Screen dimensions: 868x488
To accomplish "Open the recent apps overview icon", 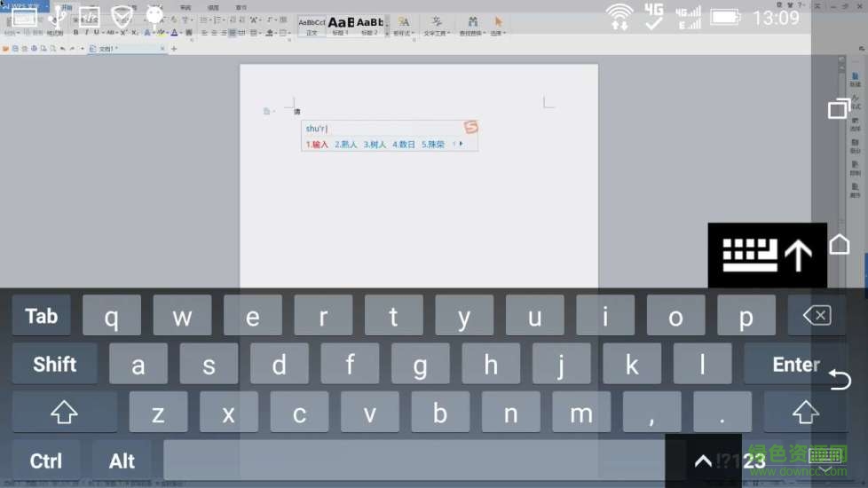I will tap(840, 108).
